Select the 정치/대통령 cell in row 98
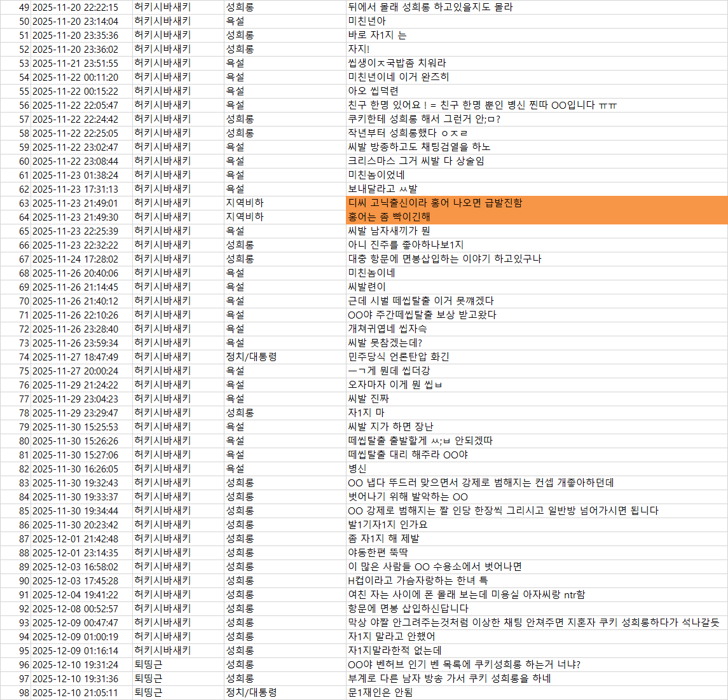Viewport: 728px width, 700px height. point(284,692)
